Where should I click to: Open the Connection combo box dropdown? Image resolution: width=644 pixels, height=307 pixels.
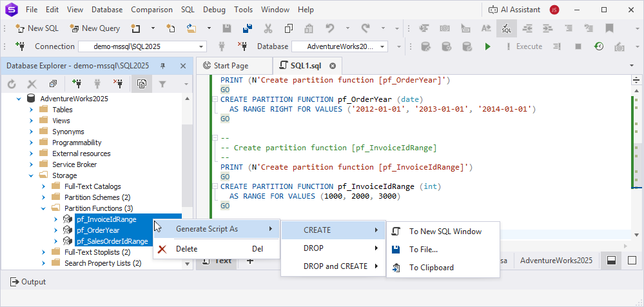[x=201, y=46]
